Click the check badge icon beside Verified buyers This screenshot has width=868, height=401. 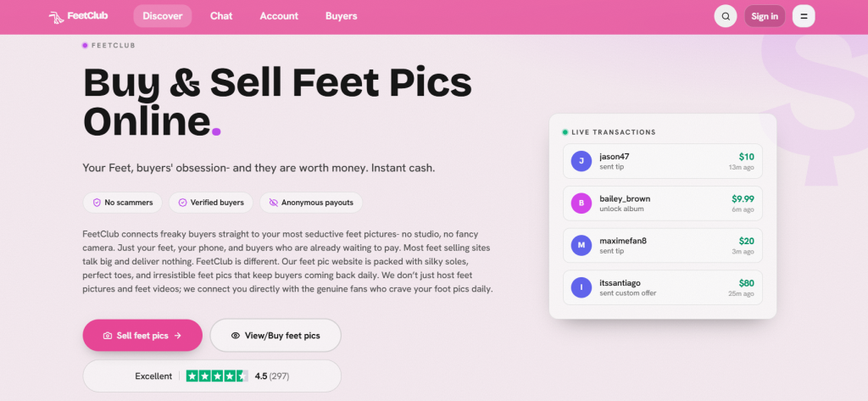point(183,203)
